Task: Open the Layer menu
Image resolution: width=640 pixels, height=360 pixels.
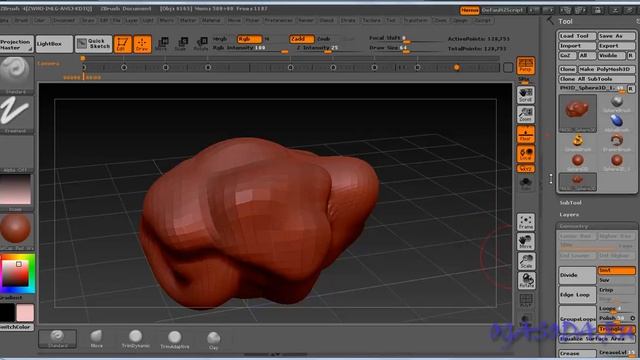Action: [x=131, y=20]
